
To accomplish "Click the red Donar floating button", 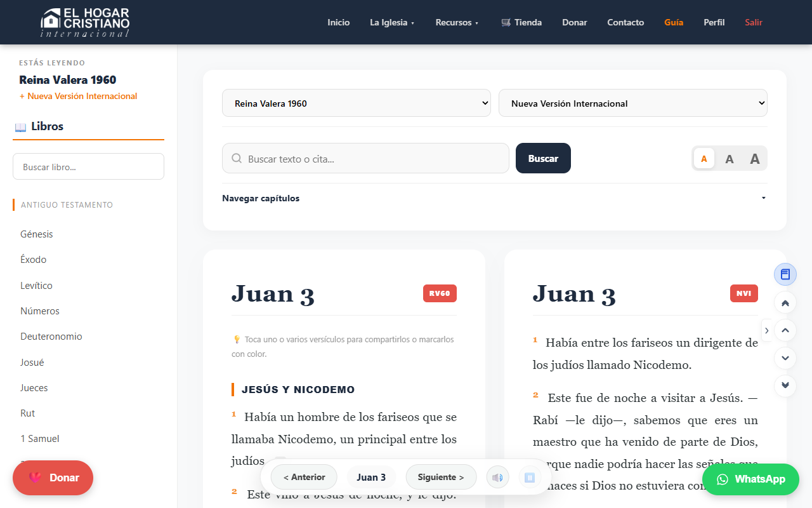I will pos(53,478).
